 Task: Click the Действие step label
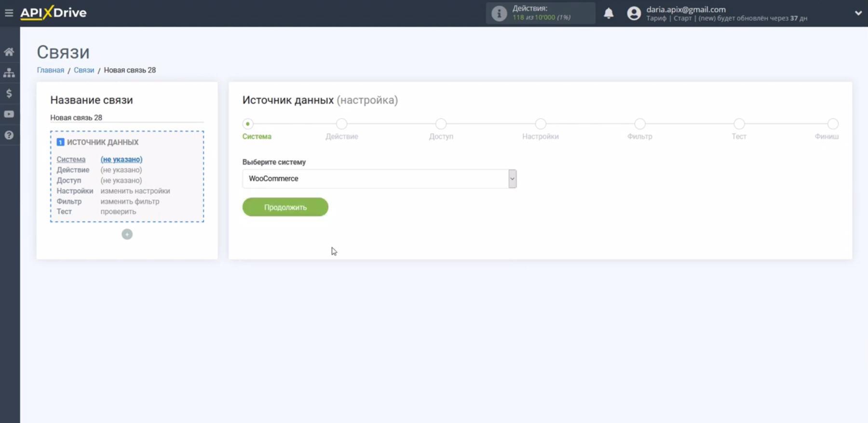pyautogui.click(x=341, y=136)
